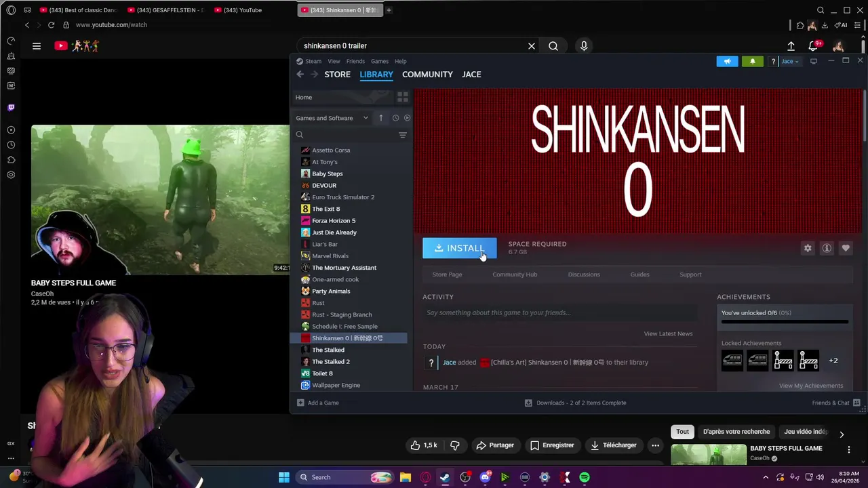The height and width of the screenshot is (488, 868).
Task: Click the Partager share button
Action: [495, 445]
